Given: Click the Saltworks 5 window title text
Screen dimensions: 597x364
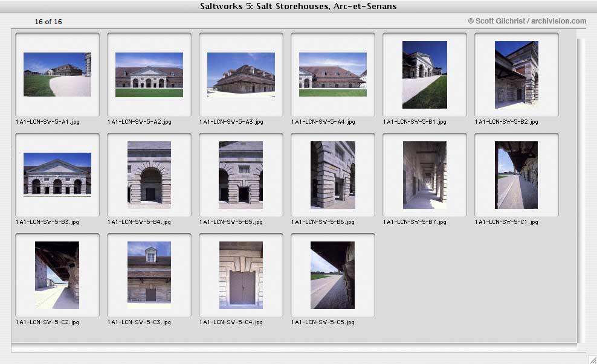Looking at the screenshot, I should click(298, 6).
